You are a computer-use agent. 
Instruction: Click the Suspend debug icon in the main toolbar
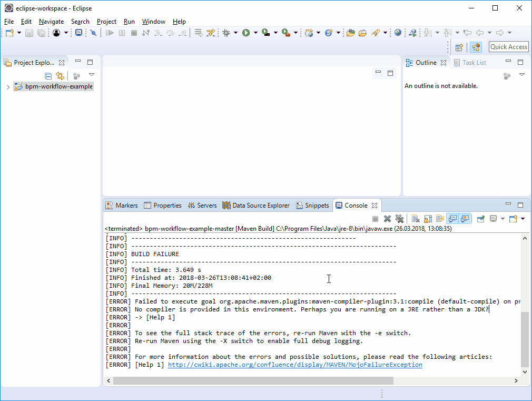pyautogui.click(x=122, y=33)
